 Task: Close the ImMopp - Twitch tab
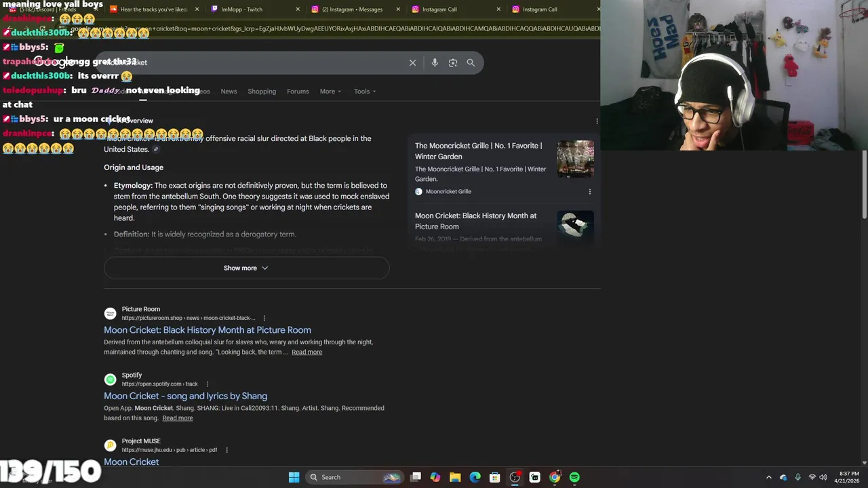(x=298, y=9)
